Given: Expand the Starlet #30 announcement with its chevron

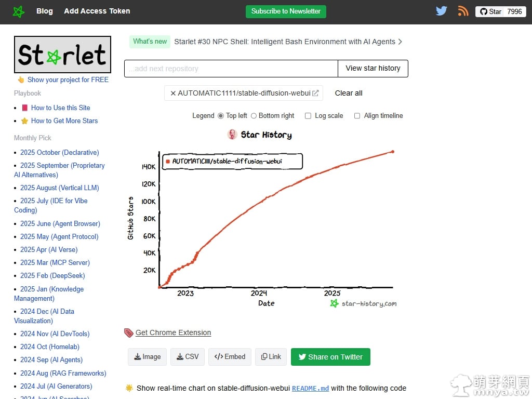Looking at the screenshot, I should pos(399,42).
